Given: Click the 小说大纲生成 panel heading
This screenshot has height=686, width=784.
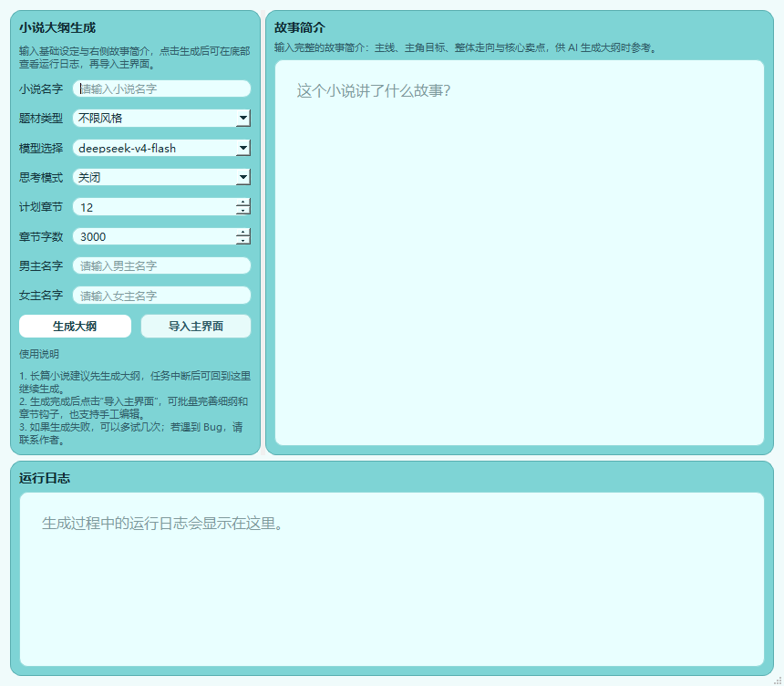Looking at the screenshot, I should [57, 27].
